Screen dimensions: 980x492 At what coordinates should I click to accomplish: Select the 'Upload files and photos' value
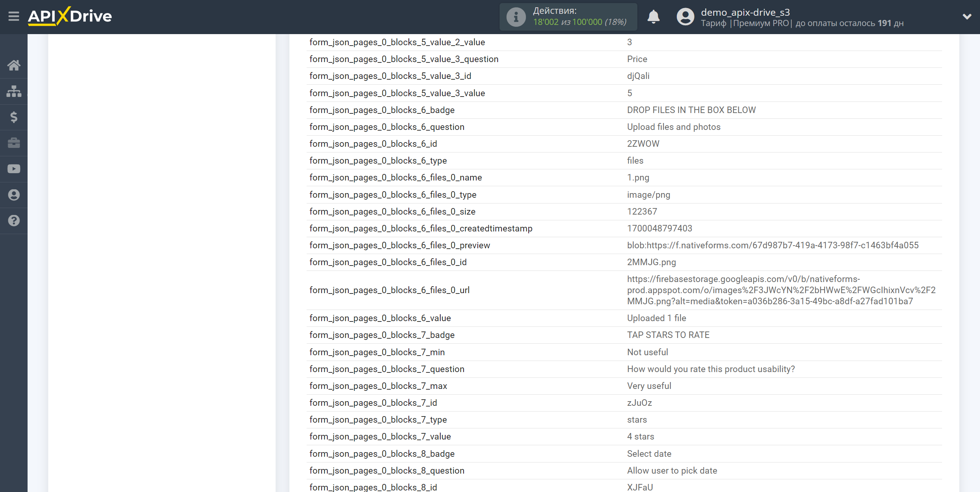(x=673, y=127)
